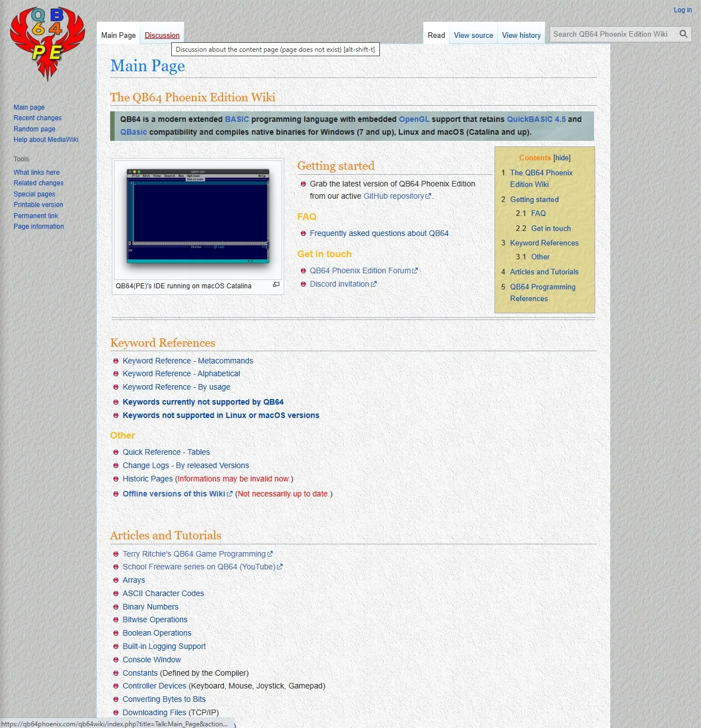Click enlarge icon under IDE screenshot
Viewport: 702px width, 728px height.
(276, 284)
